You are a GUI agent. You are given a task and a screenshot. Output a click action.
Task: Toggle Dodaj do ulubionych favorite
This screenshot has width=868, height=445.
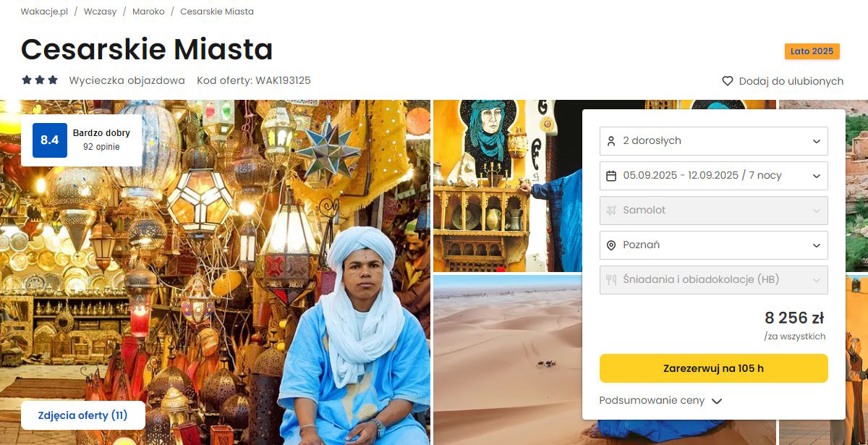coord(783,81)
